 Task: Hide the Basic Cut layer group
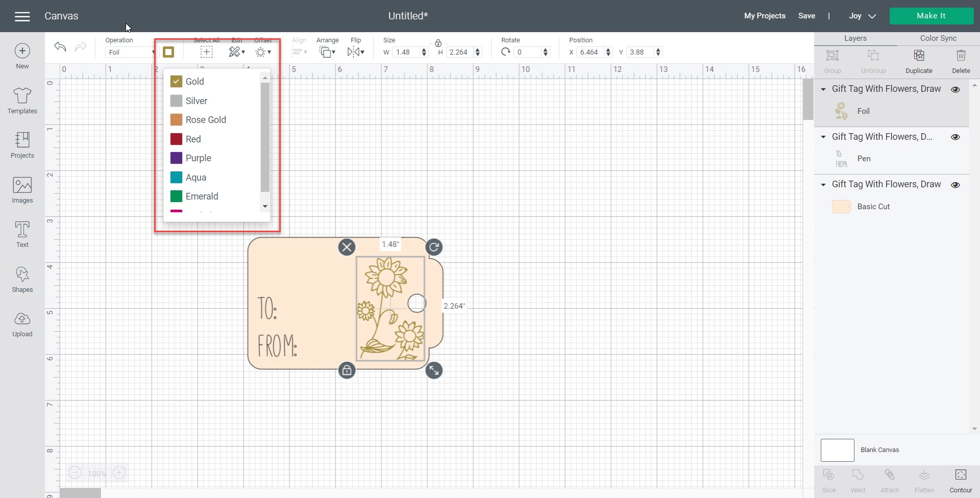click(x=955, y=185)
